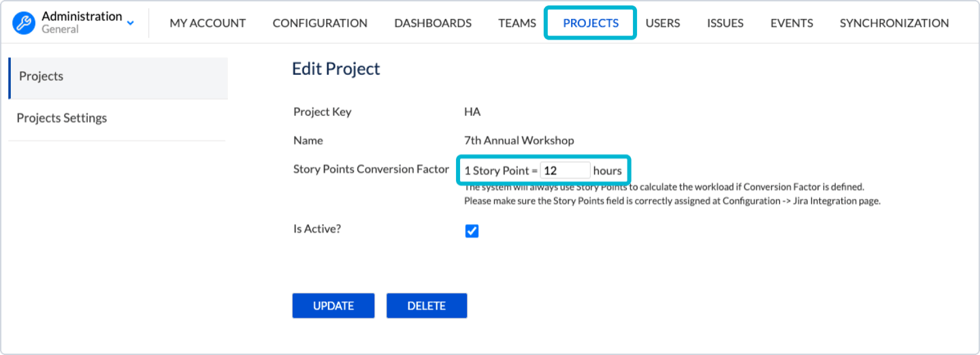This screenshot has height=355, width=980.
Task: Click the Story Point hours input field
Action: [x=565, y=170]
